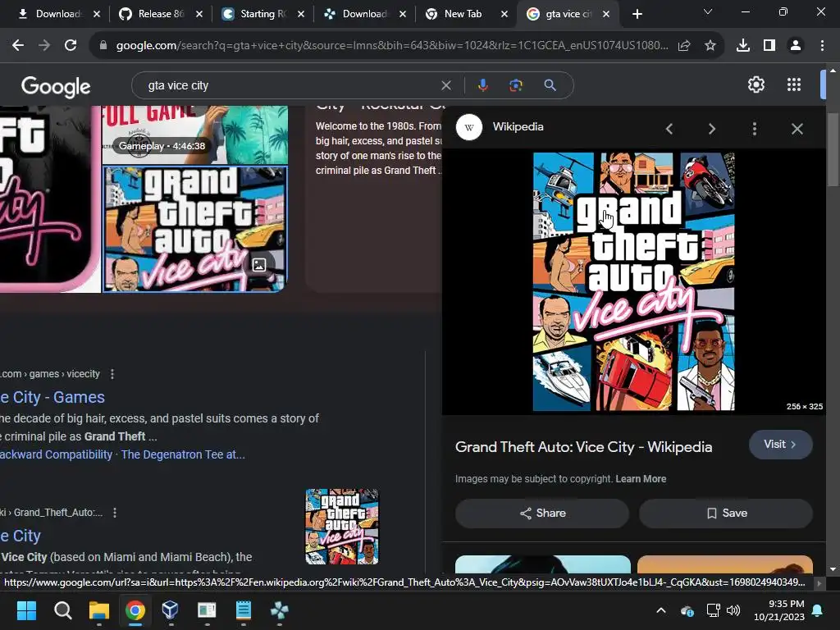Open the Chrome downloads icon
This screenshot has width=840, height=630.
pyautogui.click(x=743, y=46)
